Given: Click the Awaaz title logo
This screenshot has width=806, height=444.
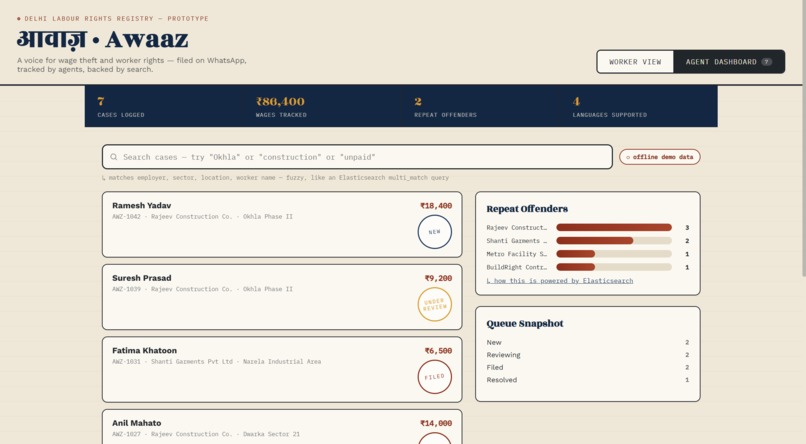Looking at the screenshot, I should [103, 39].
